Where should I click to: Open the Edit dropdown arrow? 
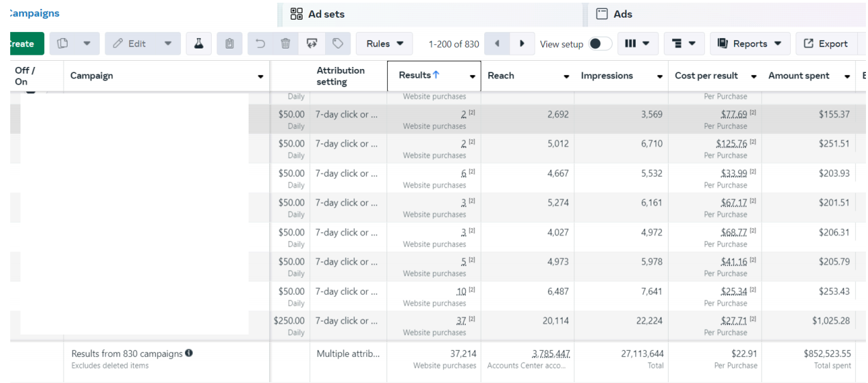click(168, 44)
